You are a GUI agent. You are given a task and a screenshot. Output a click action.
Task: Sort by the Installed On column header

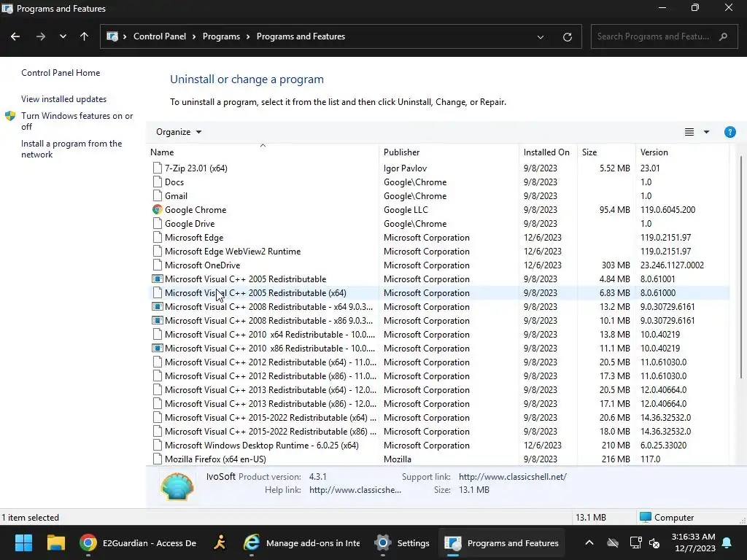547,152
